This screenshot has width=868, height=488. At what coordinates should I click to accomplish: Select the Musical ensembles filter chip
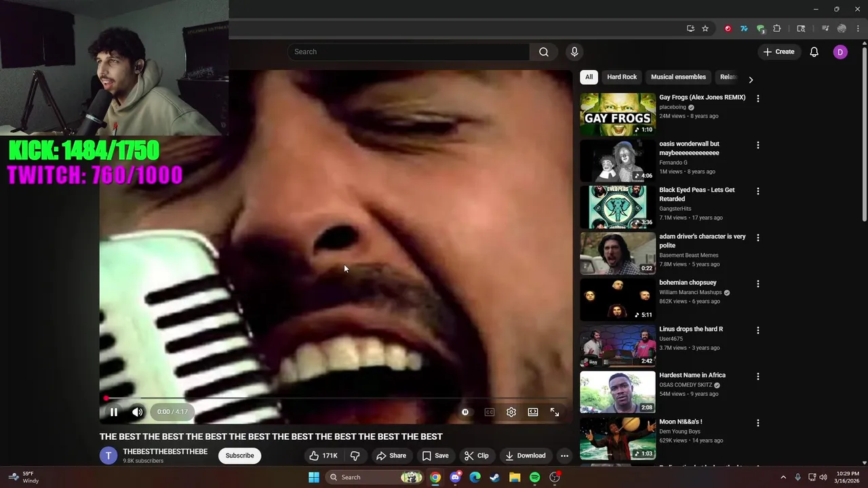tap(678, 77)
